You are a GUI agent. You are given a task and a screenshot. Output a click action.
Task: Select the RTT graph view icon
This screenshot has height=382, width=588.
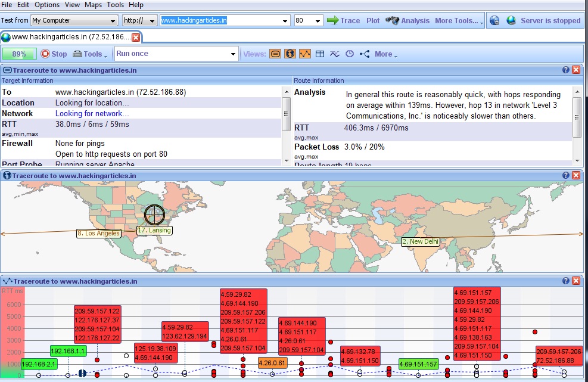point(305,54)
